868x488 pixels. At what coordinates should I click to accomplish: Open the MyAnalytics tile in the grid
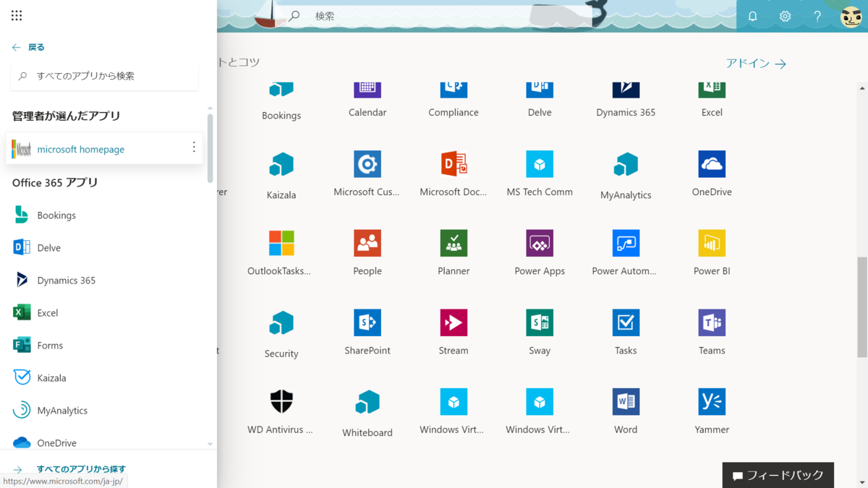pyautogui.click(x=626, y=176)
